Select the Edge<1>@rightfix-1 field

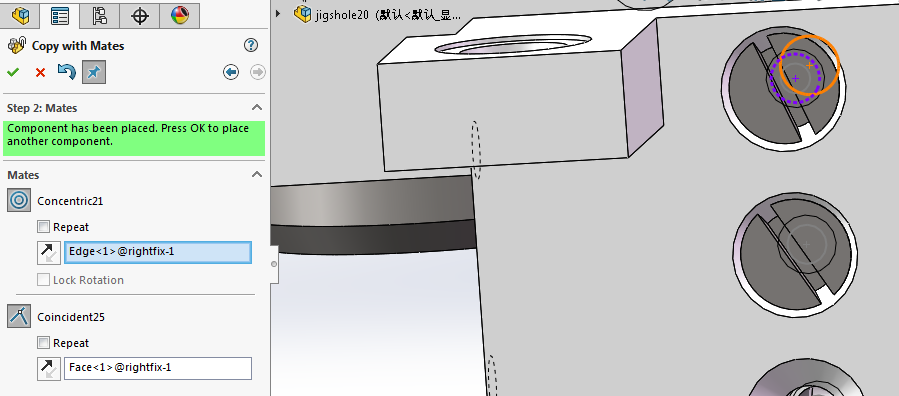pos(158,252)
